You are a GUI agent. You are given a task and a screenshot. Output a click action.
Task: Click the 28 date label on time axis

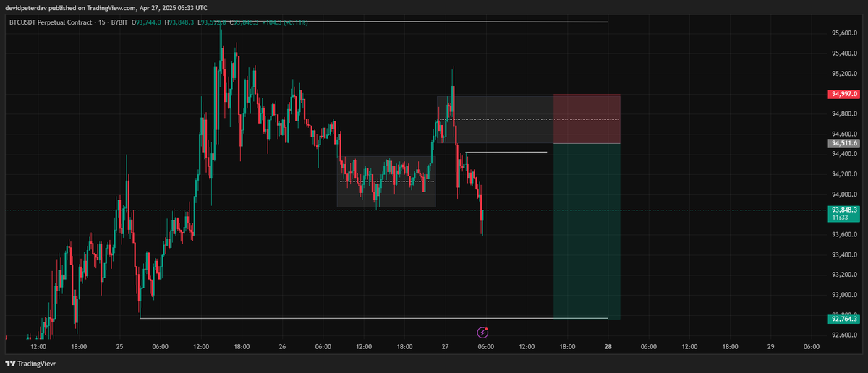point(608,347)
